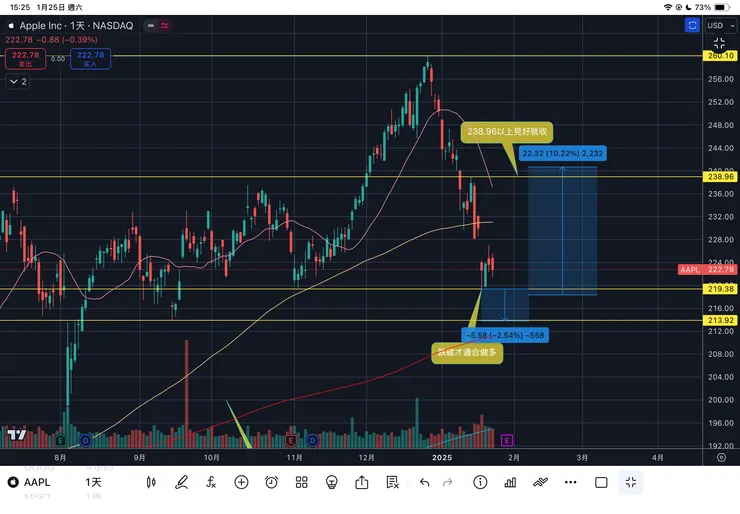The width and height of the screenshot is (740, 514).
Task: Tap the TradingView logo on chart
Action: [16, 434]
